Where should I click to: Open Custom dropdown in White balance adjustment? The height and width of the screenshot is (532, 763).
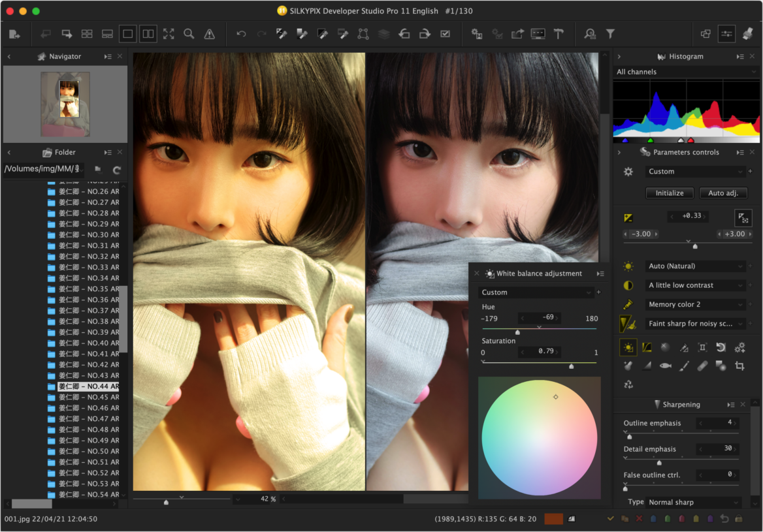tap(535, 292)
